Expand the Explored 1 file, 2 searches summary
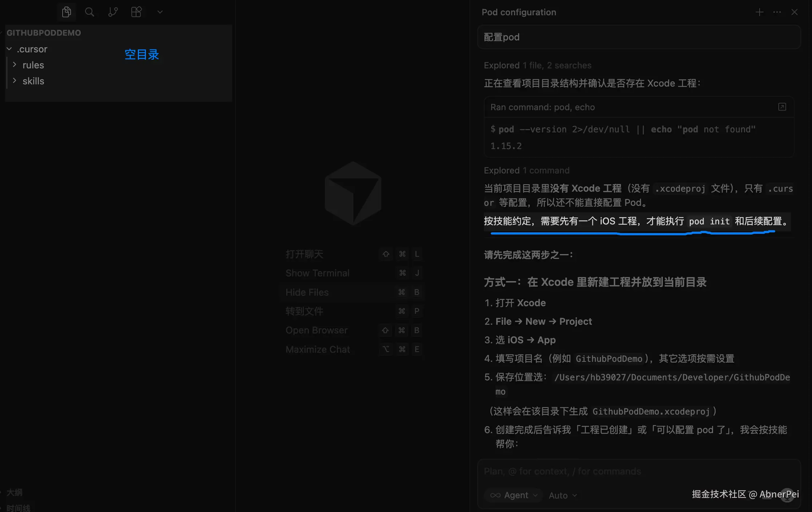 (537, 65)
